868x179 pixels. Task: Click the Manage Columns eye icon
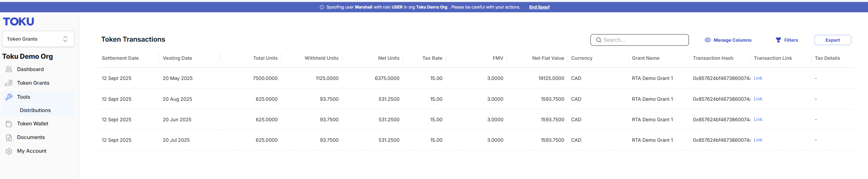[708, 40]
